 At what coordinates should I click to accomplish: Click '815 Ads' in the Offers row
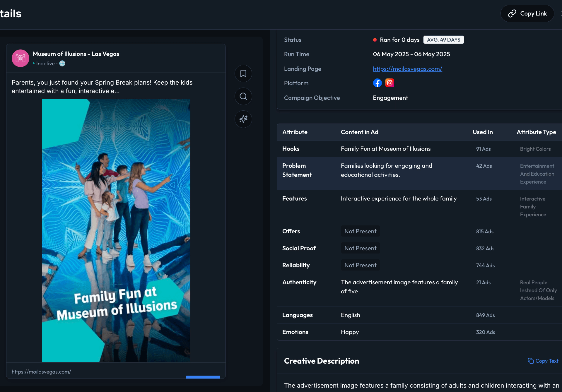point(485,232)
